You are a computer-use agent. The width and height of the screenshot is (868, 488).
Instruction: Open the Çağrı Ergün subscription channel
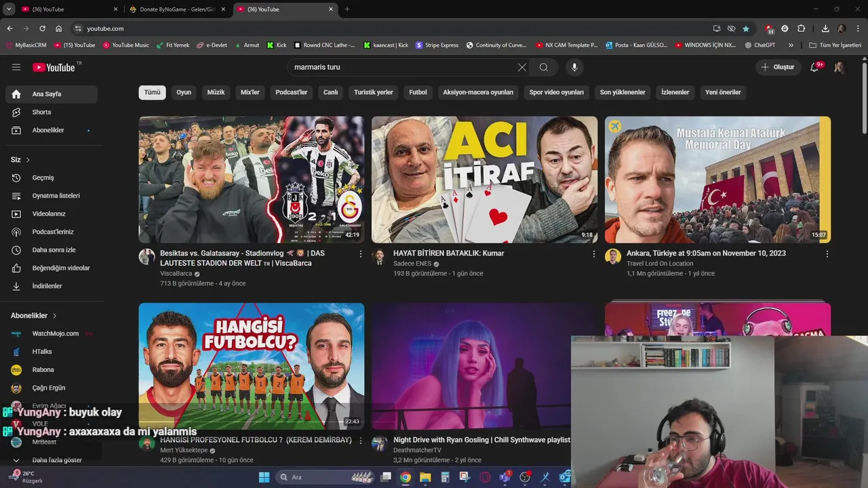(52, 388)
